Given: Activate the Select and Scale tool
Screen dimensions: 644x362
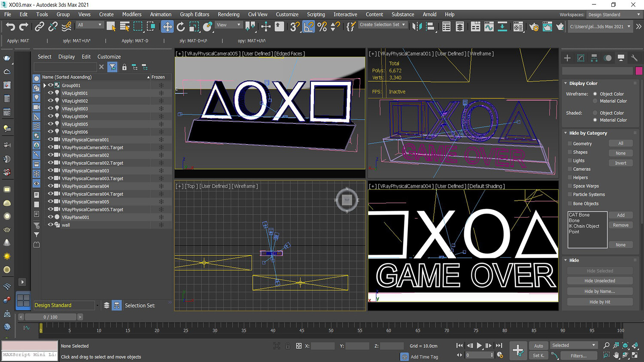Looking at the screenshot, I should click(x=194, y=27).
